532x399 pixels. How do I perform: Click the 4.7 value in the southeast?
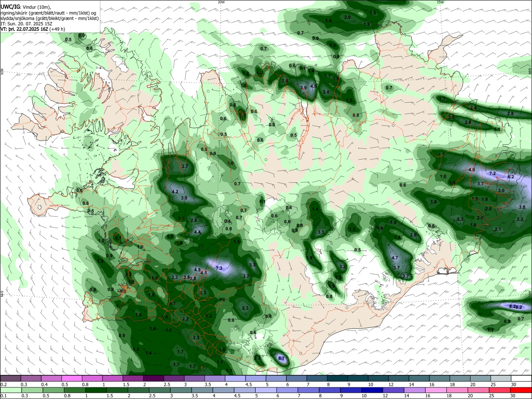[x=395, y=258]
